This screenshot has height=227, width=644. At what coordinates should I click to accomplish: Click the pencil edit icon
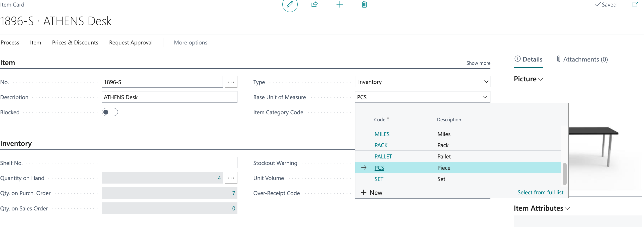[x=290, y=5]
